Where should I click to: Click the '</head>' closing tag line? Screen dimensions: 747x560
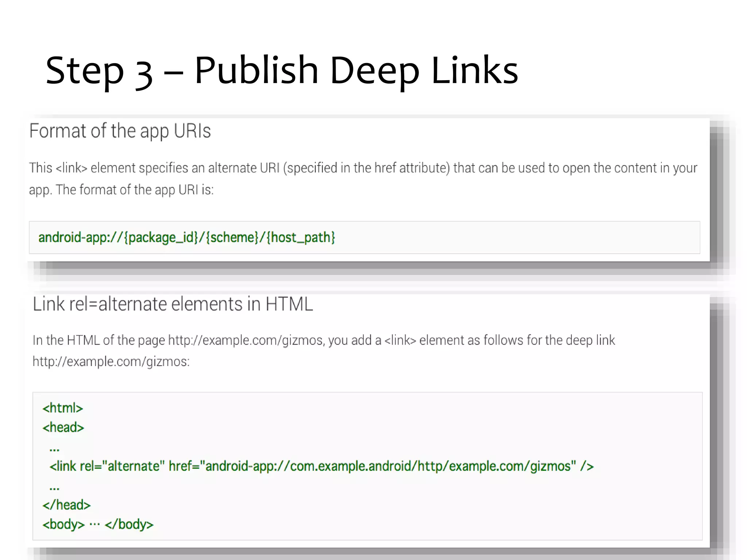tap(66, 505)
